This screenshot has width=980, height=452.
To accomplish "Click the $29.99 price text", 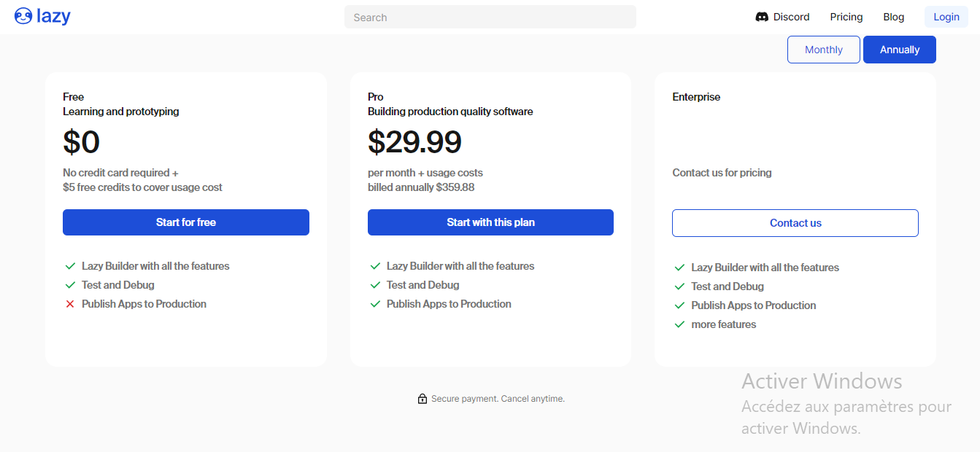I will pos(414,142).
